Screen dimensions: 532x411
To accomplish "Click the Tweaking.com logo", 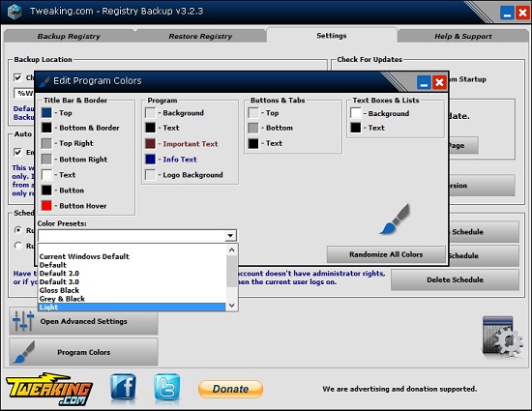I will tap(49, 389).
